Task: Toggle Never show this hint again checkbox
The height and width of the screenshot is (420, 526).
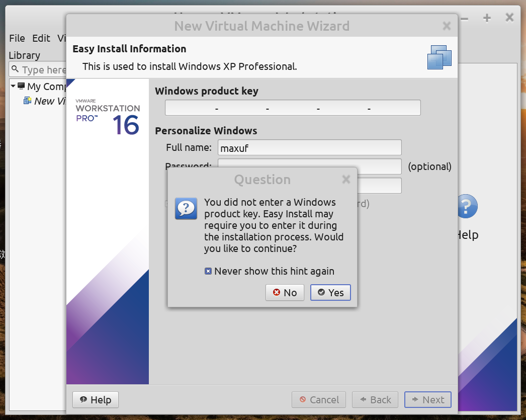Action: [x=208, y=271]
